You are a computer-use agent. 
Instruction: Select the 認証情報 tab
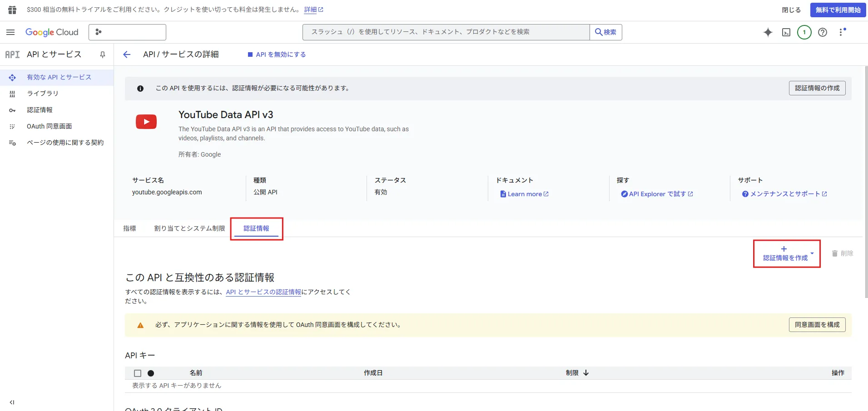pos(256,228)
